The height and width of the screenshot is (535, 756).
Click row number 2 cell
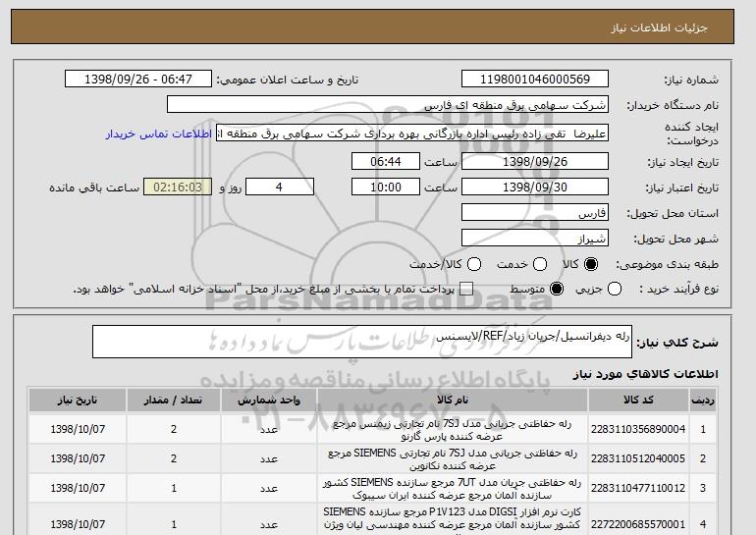tap(703, 458)
